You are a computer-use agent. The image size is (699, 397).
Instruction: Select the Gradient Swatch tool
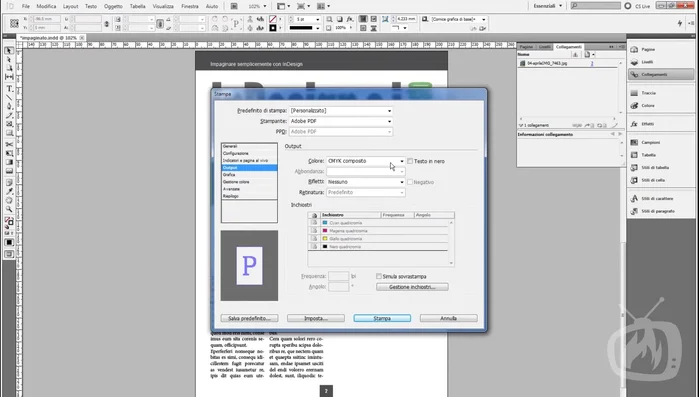coord(9,162)
